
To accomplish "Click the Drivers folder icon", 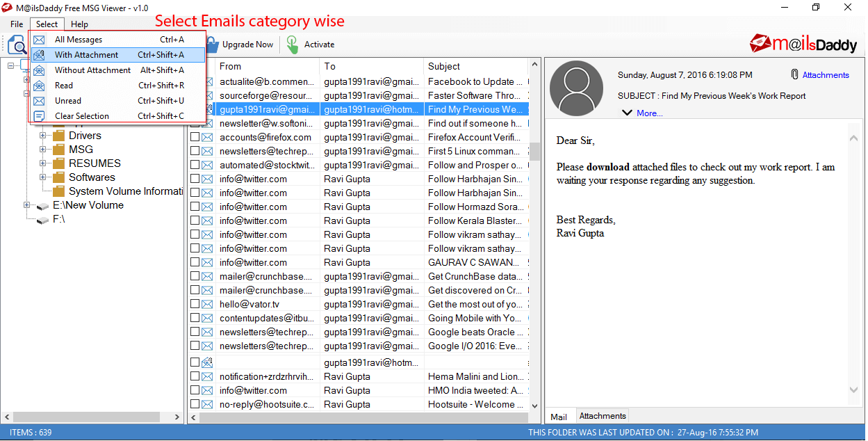I will click(58, 136).
